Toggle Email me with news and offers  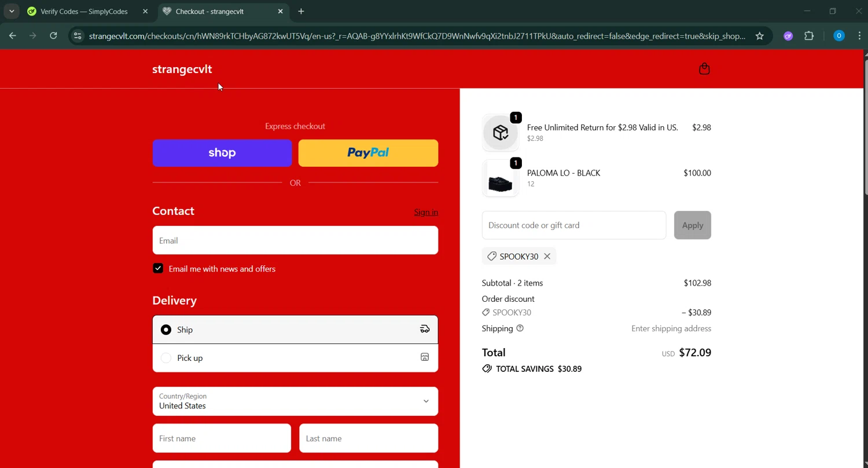(x=158, y=268)
